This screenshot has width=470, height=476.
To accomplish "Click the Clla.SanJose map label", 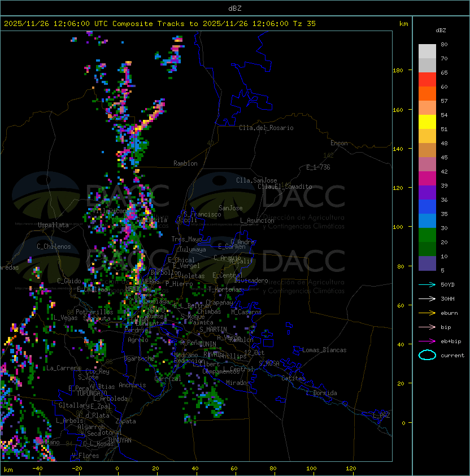I will click(x=256, y=180).
